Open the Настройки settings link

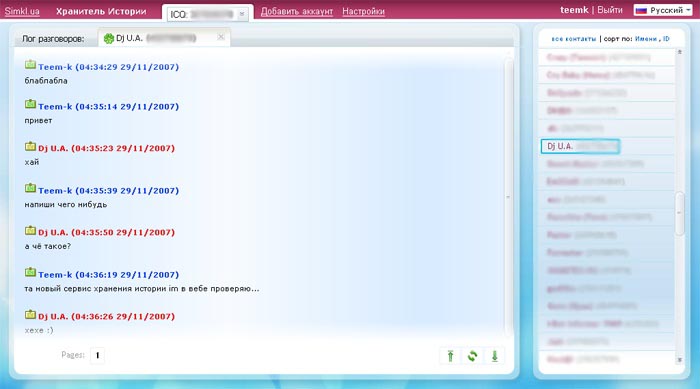point(363,12)
